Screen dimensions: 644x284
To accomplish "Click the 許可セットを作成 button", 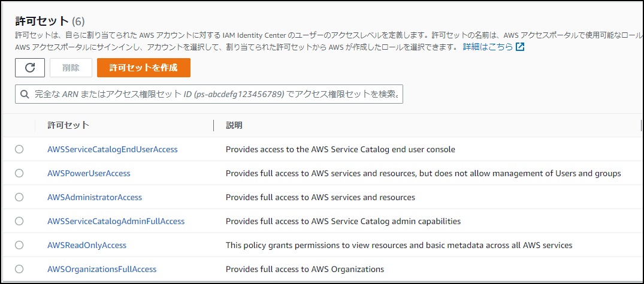I will click(144, 68).
